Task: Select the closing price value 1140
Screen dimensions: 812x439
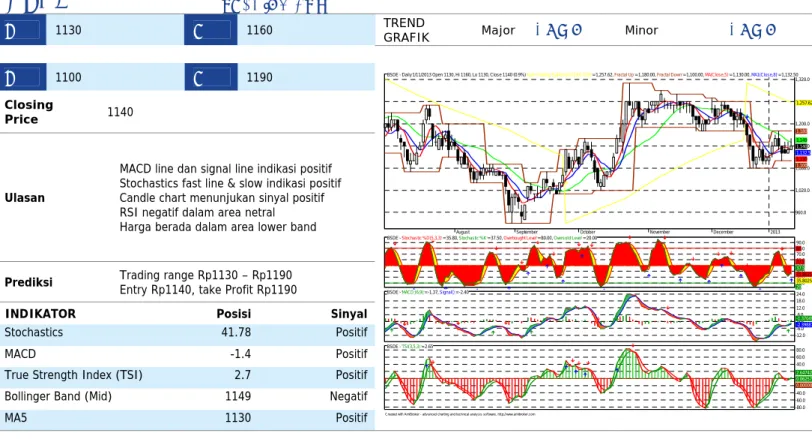Action: point(120,112)
